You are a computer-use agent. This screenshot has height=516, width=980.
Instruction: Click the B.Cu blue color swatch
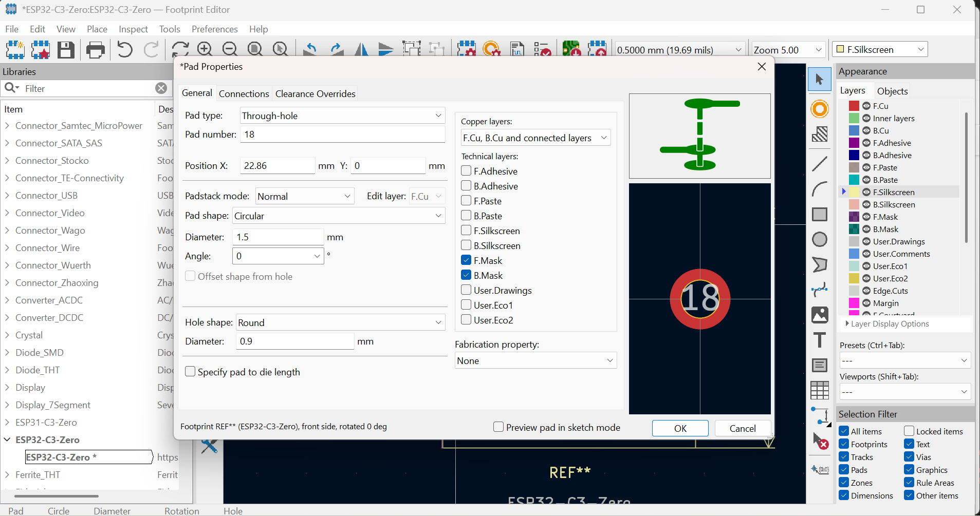tap(854, 130)
